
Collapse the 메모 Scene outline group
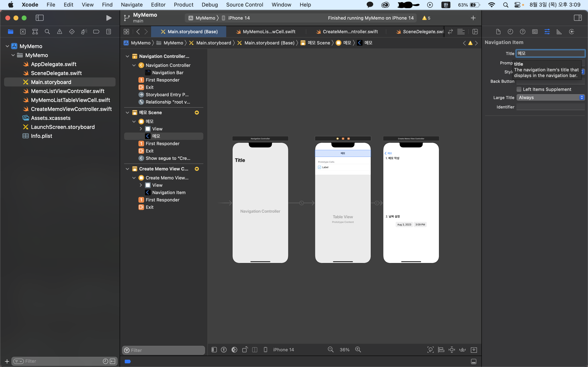(x=127, y=113)
